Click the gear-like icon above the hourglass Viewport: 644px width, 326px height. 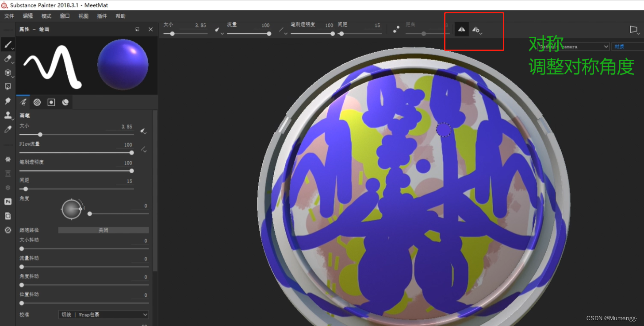click(8, 159)
